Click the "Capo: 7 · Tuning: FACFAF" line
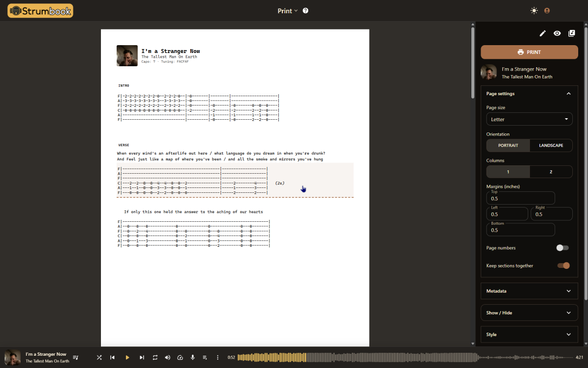This screenshot has width=588, height=368. 165,62
